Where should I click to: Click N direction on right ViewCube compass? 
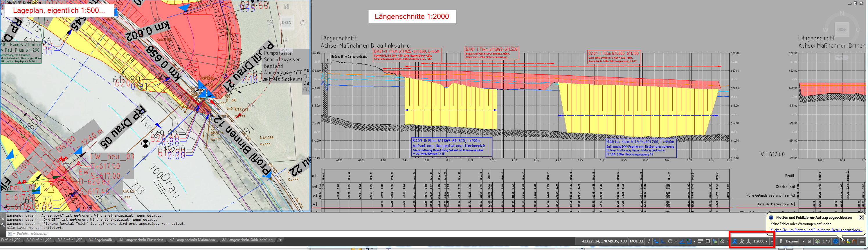tap(842, 14)
